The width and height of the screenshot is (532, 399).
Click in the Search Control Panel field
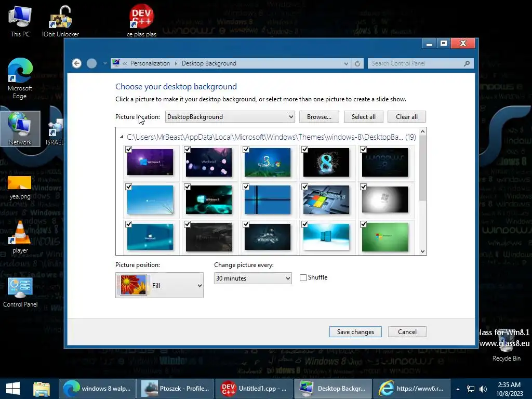coord(416,63)
